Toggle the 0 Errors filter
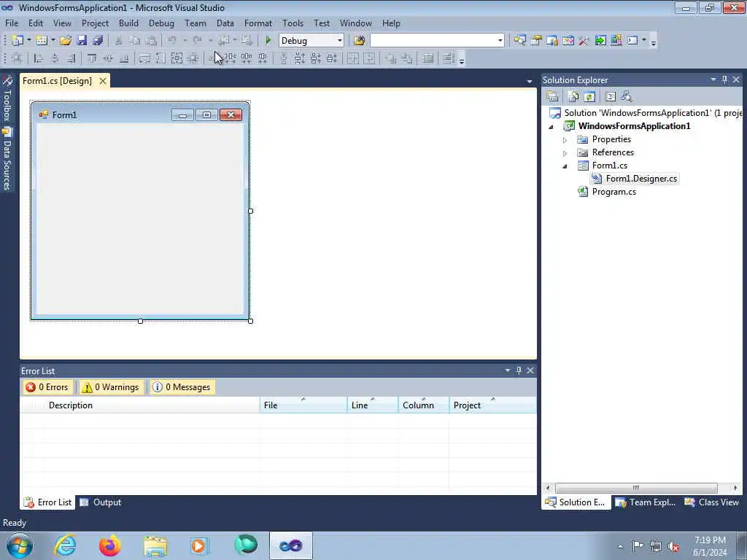 tap(47, 387)
